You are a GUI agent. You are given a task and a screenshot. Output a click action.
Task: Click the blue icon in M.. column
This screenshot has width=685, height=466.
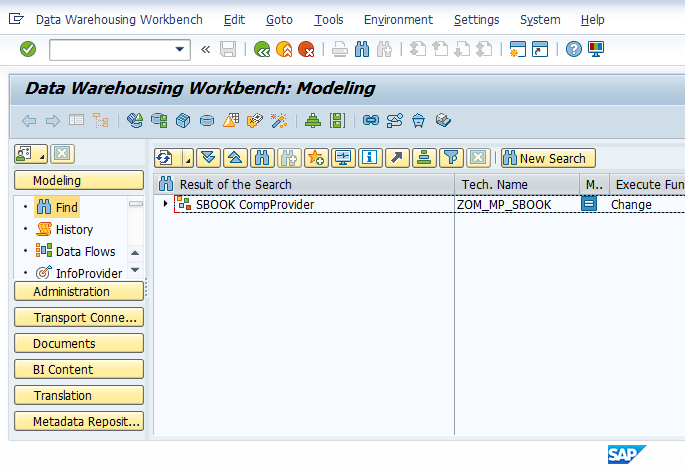(x=588, y=204)
